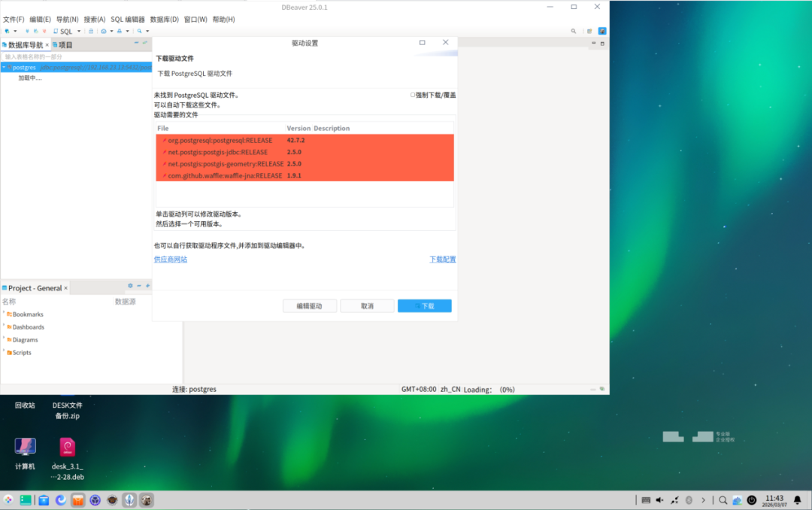Open the taskbar launcher start icon
The height and width of the screenshot is (510, 812).
click(8, 499)
